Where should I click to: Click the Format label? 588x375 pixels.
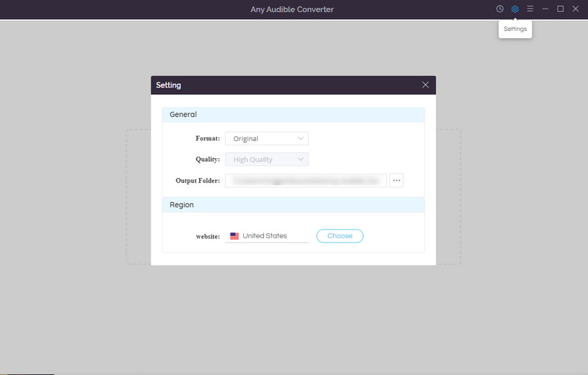208,138
